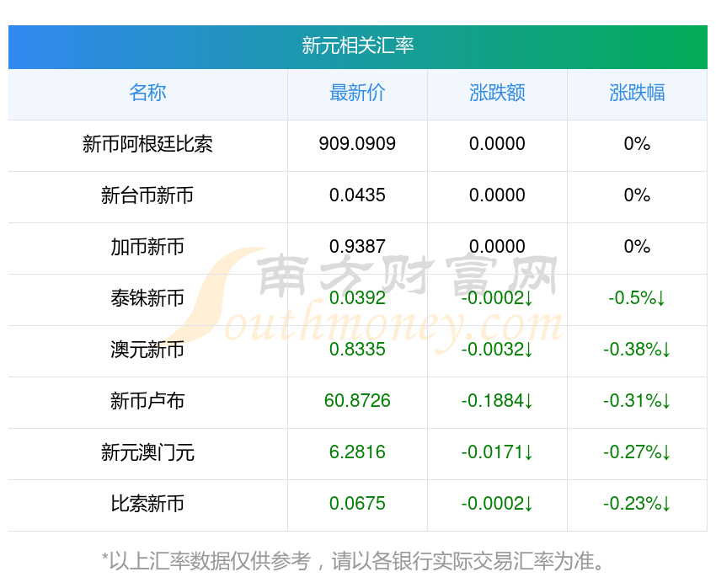
Task: Click the -0.5%↓ change value
Action: tap(637, 298)
